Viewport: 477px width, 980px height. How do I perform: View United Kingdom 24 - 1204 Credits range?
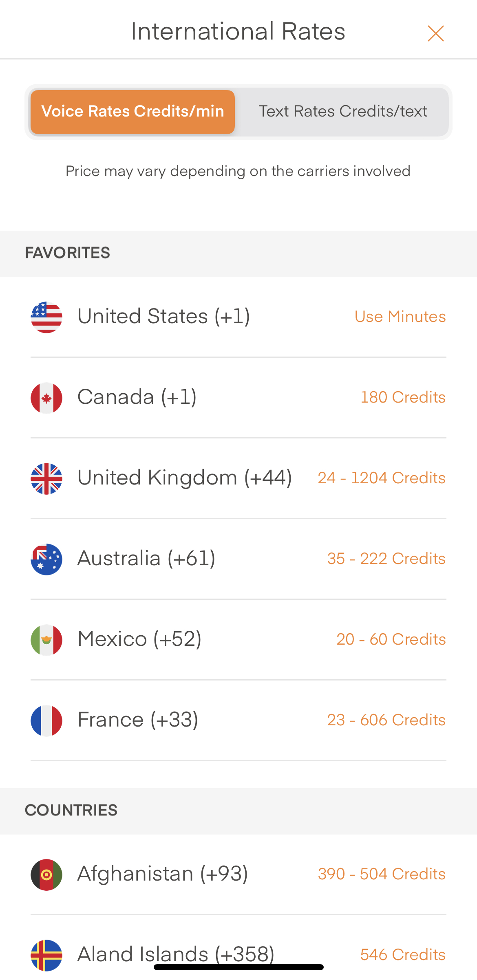381,478
